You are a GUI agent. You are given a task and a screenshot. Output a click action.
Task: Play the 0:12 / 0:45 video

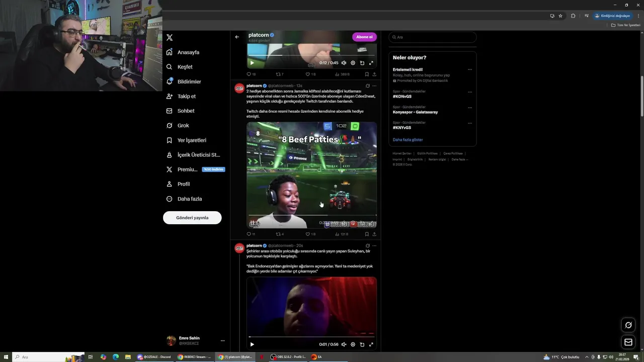coord(252,63)
